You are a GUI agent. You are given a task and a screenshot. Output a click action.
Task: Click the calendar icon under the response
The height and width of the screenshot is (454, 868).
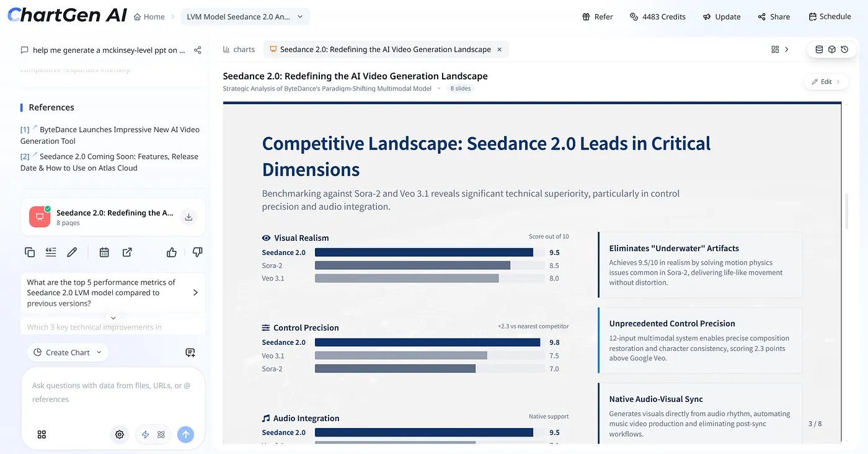pos(104,252)
